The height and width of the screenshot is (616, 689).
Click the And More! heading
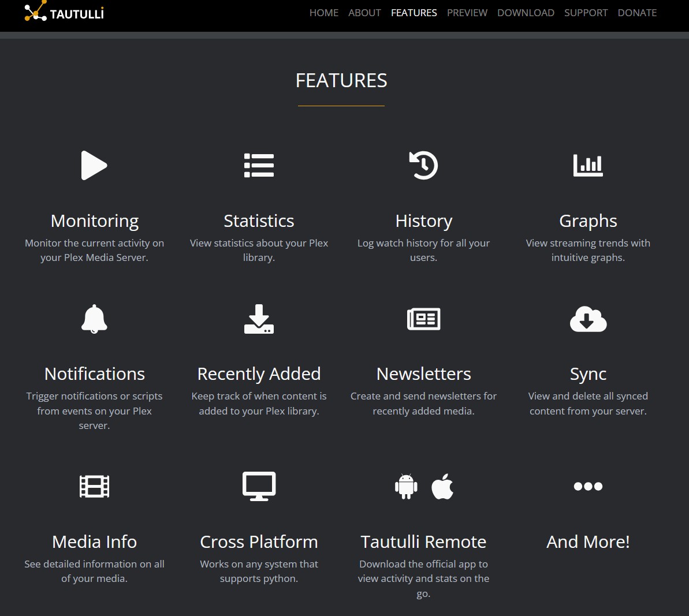click(588, 542)
